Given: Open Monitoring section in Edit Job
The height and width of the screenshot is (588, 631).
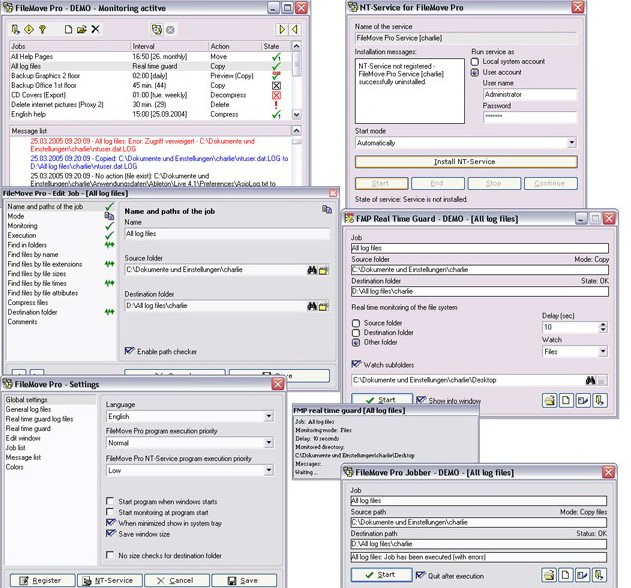Looking at the screenshot, I should pos(23,226).
